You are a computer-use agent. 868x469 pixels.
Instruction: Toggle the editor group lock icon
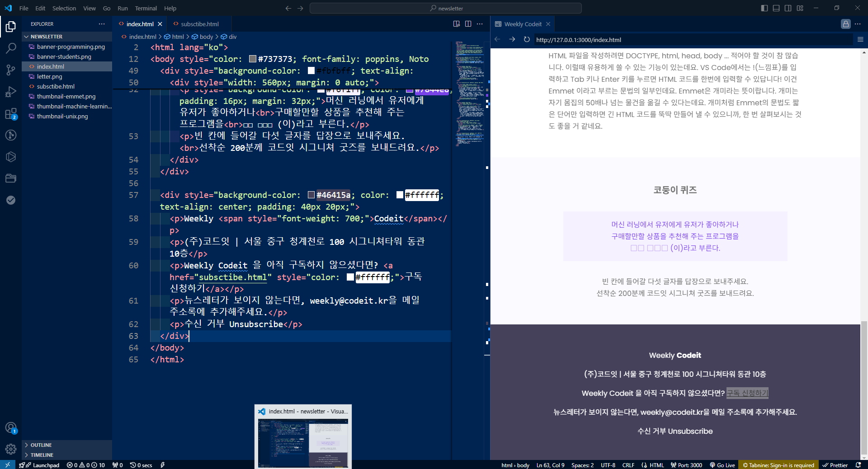point(846,24)
